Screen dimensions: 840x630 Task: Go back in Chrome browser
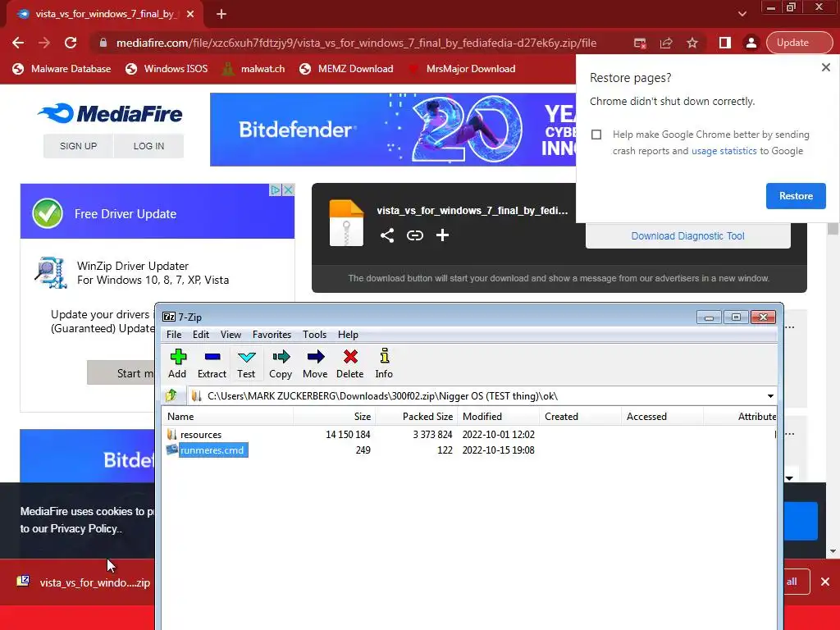pyautogui.click(x=18, y=43)
